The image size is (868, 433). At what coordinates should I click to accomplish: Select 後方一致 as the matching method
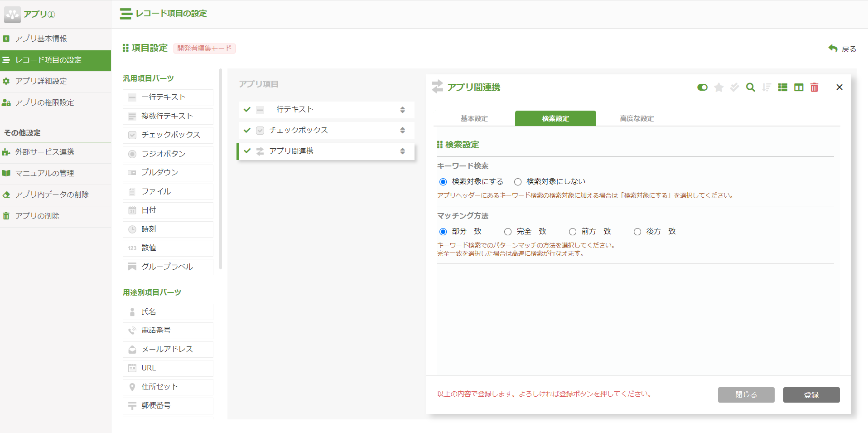coord(637,231)
